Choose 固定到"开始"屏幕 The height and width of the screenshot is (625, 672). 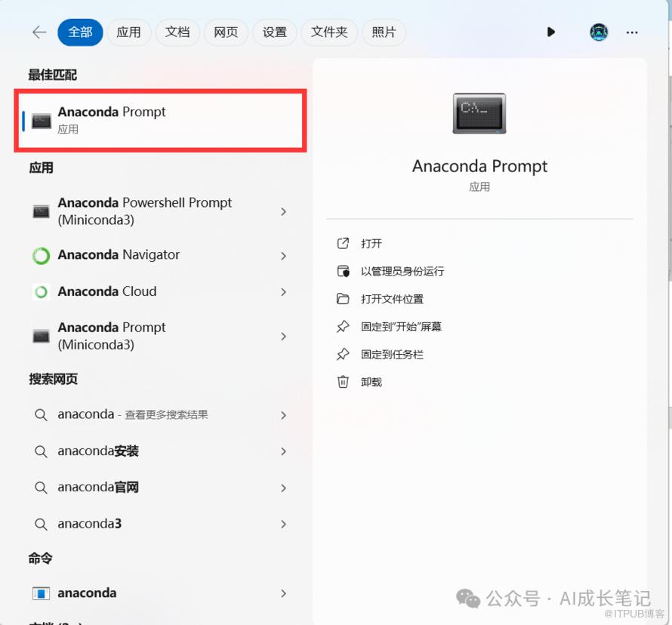(x=401, y=327)
